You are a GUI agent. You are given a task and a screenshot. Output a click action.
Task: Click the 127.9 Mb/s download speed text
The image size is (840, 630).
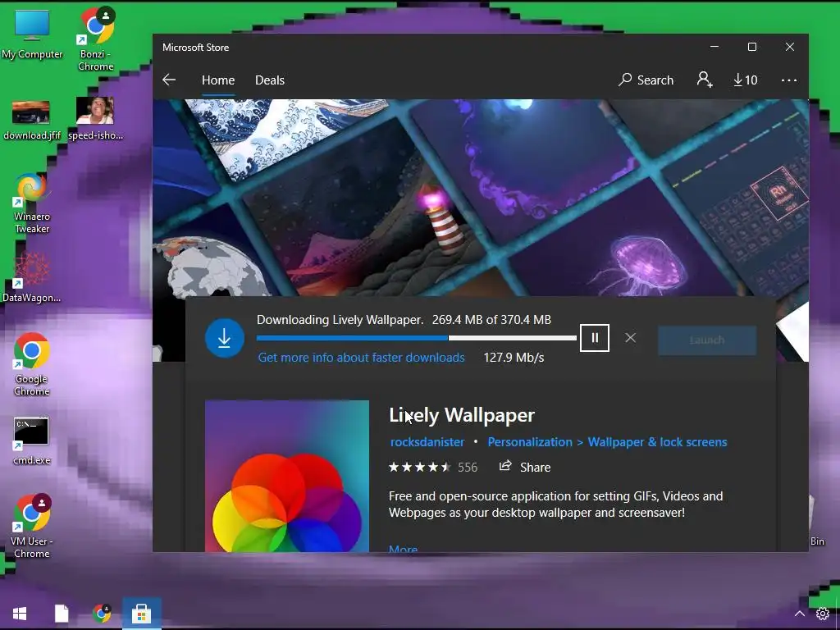(514, 358)
